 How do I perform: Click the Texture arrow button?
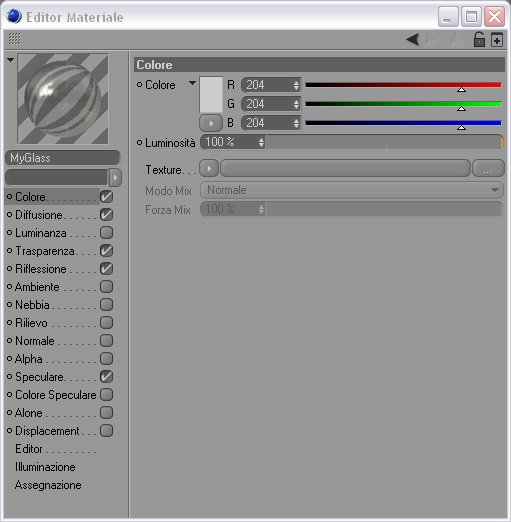pos(209,168)
